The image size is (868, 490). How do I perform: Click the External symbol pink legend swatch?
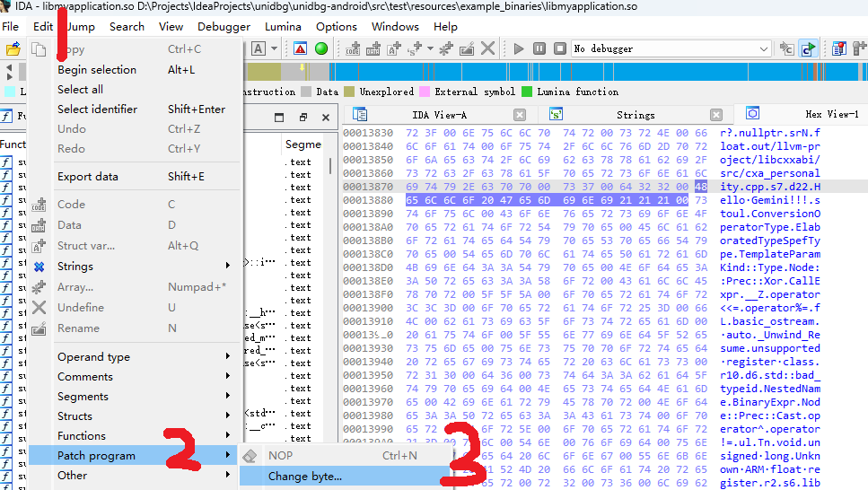point(425,92)
